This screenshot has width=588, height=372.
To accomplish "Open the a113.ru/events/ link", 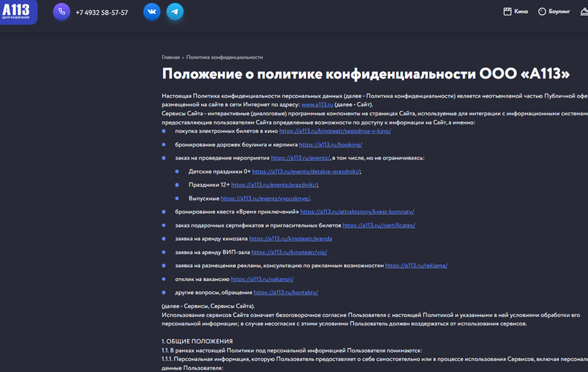I will tap(300, 158).
